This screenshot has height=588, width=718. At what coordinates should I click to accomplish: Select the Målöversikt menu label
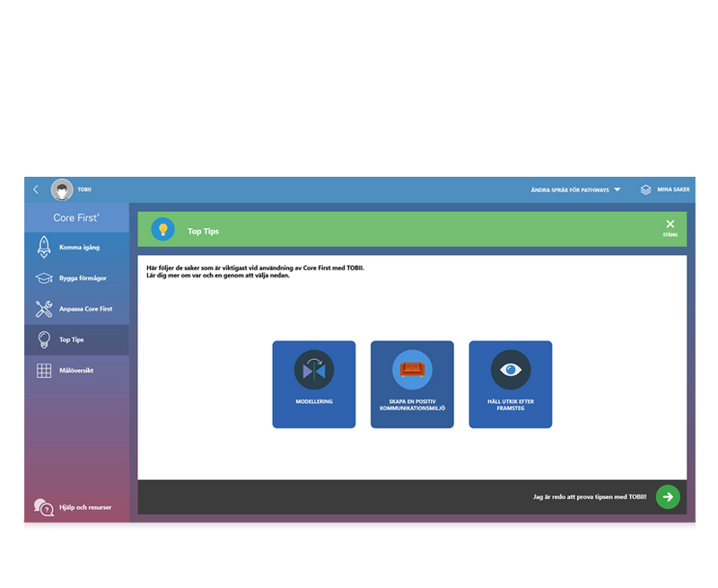tap(76, 371)
